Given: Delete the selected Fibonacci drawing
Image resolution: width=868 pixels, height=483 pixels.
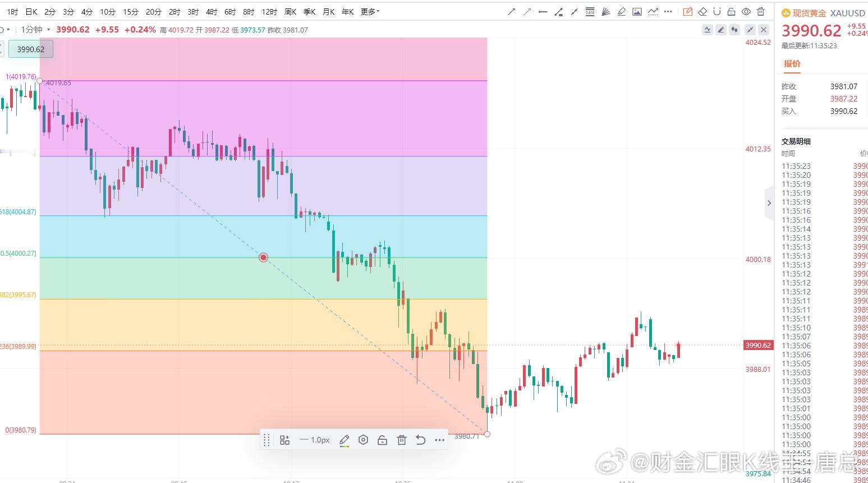Looking at the screenshot, I should (x=401, y=440).
